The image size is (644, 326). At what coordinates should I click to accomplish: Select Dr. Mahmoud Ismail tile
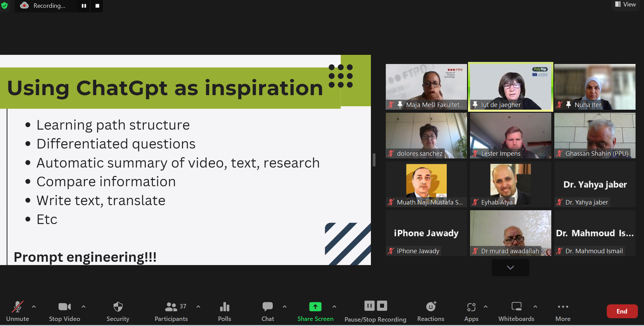[595, 233]
